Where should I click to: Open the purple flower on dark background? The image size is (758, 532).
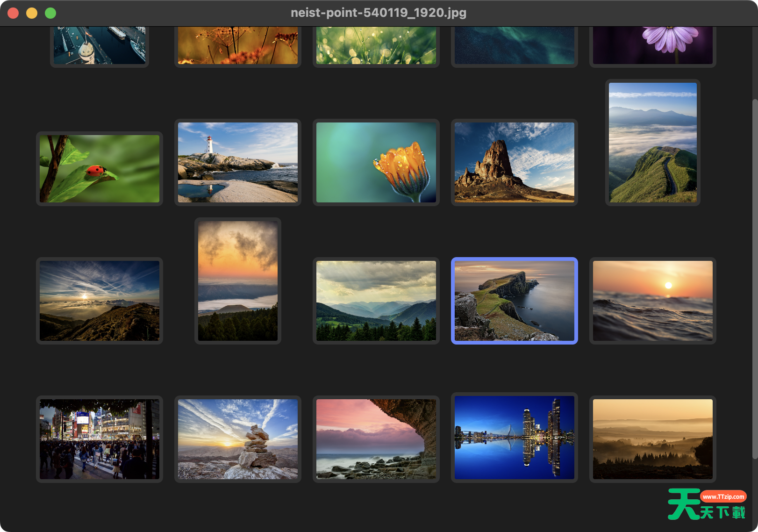(652, 44)
